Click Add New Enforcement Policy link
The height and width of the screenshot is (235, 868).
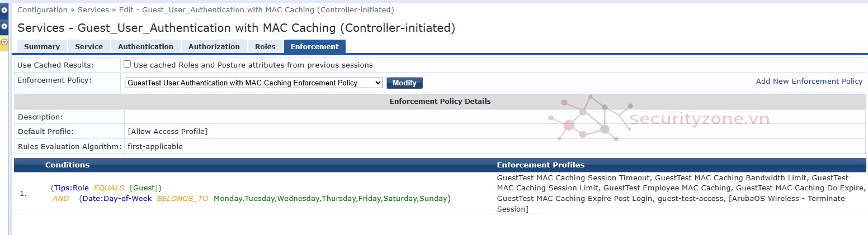(x=809, y=81)
